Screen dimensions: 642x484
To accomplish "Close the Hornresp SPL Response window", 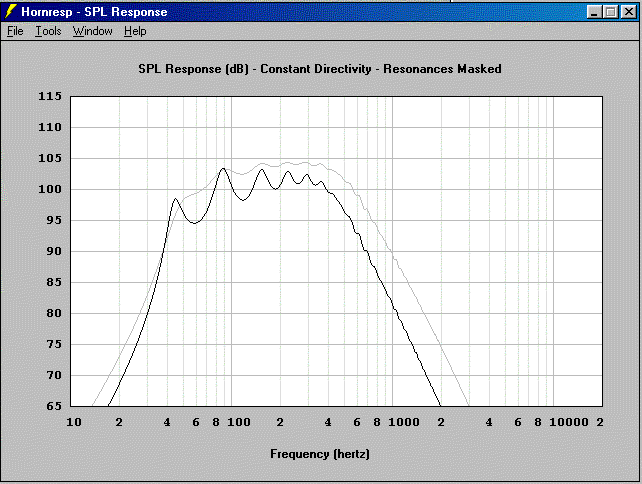I will [x=628, y=12].
